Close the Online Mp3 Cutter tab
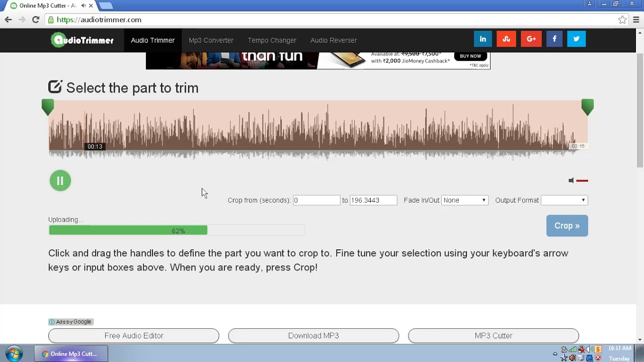 [91, 6]
